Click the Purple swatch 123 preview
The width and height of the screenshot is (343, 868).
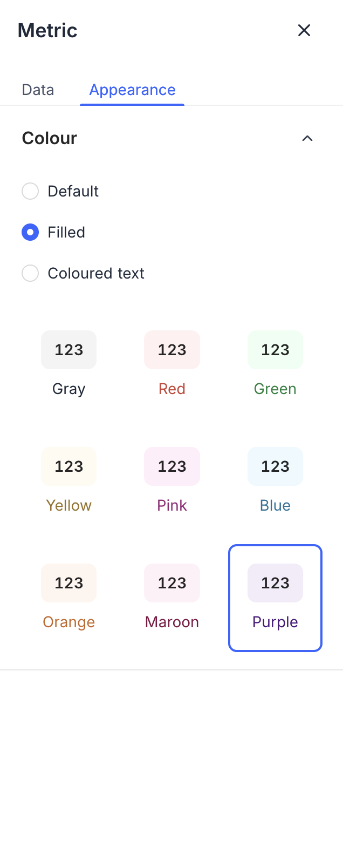[x=275, y=583]
